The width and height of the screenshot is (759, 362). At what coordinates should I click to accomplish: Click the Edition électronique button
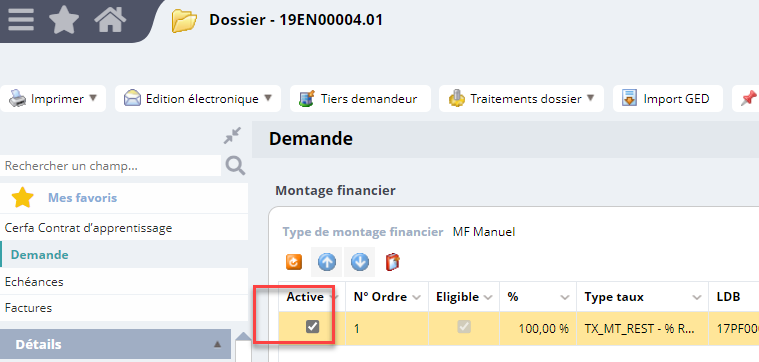coord(198,99)
